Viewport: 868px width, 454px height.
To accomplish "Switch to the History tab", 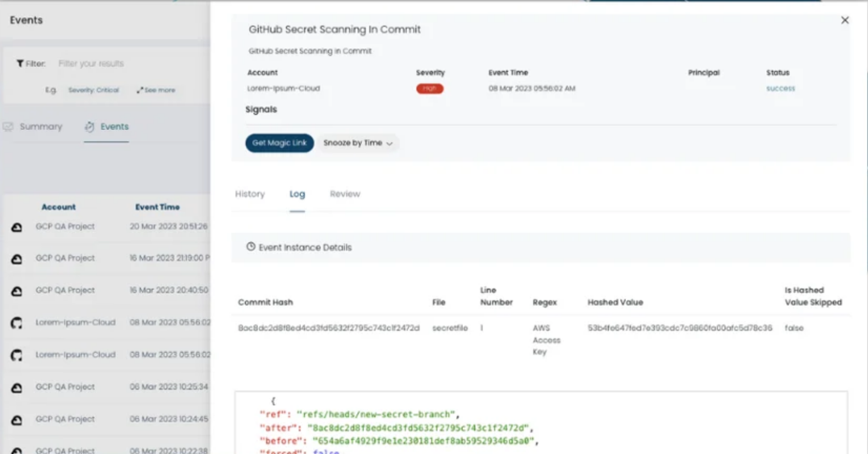I will pos(250,194).
